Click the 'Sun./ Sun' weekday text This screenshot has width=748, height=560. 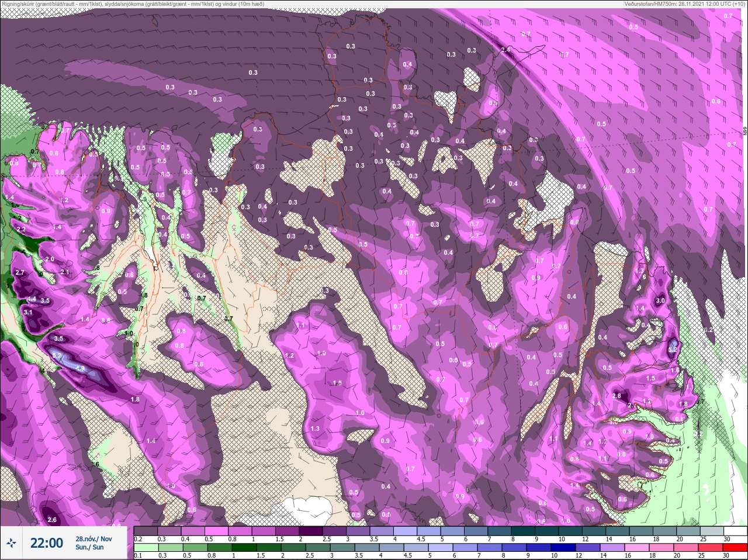90,547
